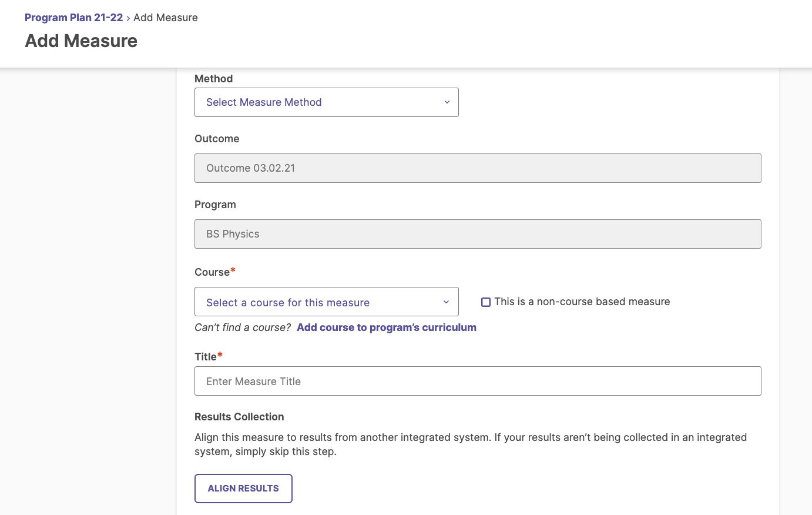Click the chevron in the course dropdown
Viewport: 812px width, 515px height.
tap(447, 302)
